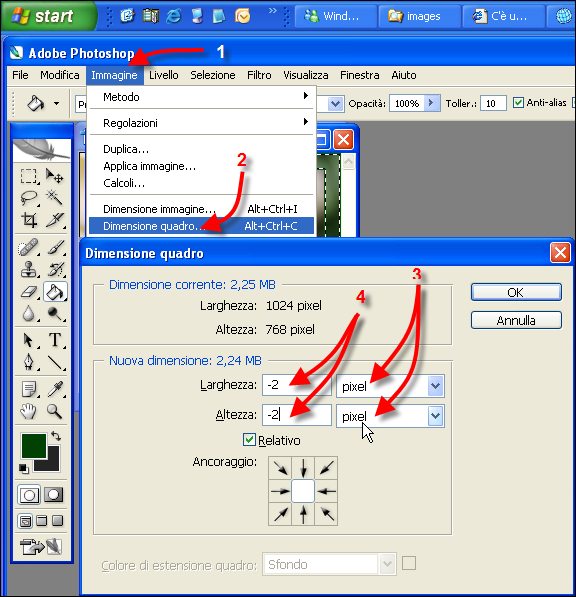Expand Regolazioni submenu
576x597 pixels.
[305, 122]
